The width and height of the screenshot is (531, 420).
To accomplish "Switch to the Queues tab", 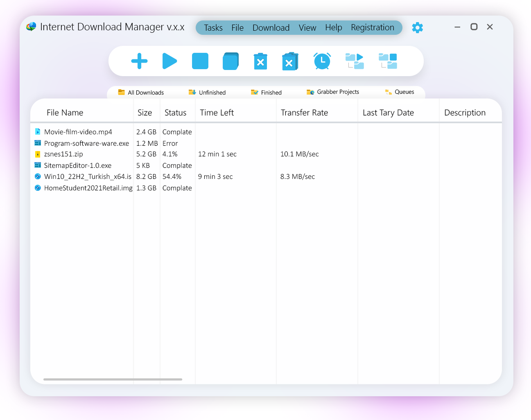I will click(x=400, y=92).
